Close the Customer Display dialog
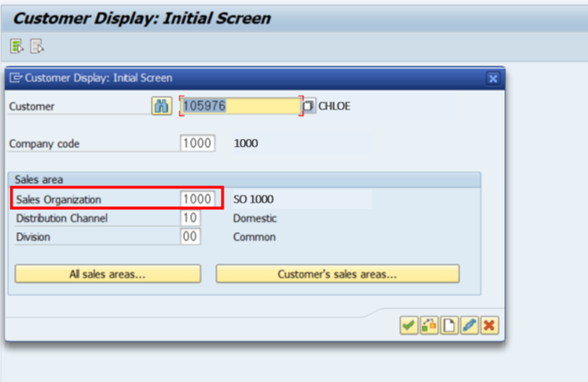Screen dimensions: 588x382 point(493,78)
